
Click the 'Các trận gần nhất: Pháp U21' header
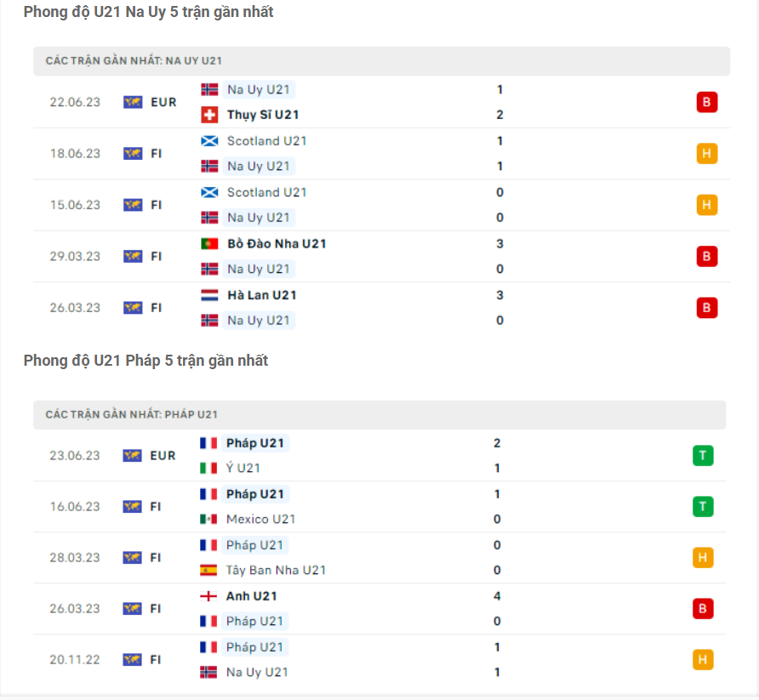click(132, 414)
